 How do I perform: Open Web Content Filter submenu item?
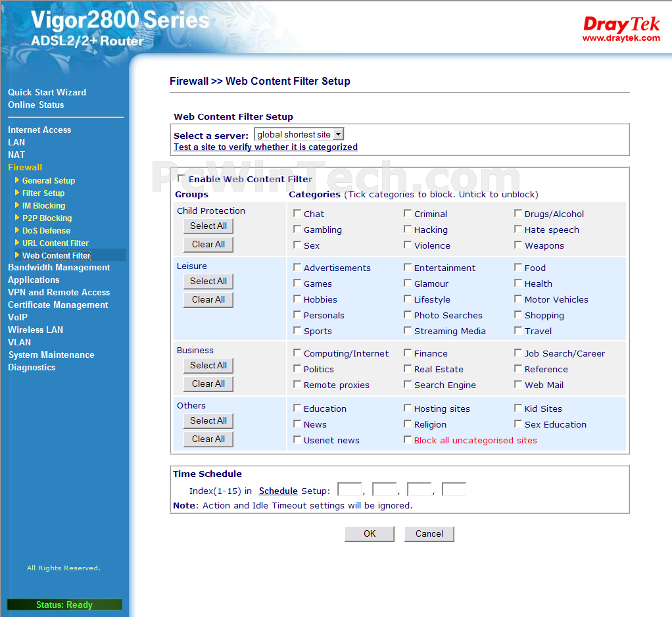(x=56, y=255)
